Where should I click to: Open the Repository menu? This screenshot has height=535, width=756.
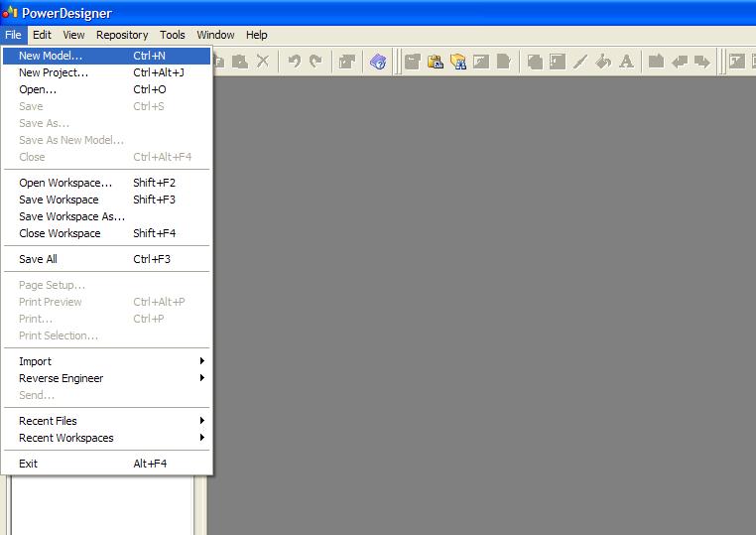pyautogui.click(x=122, y=35)
